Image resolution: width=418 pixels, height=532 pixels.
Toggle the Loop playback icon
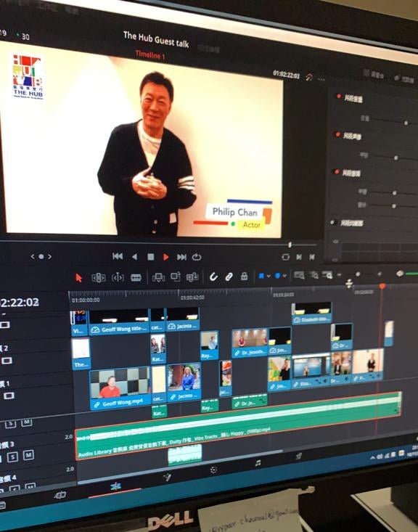pyautogui.click(x=197, y=257)
